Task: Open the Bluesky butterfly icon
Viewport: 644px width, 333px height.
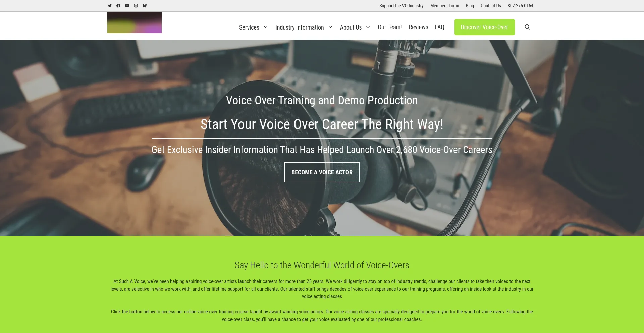Action: point(145,6)
